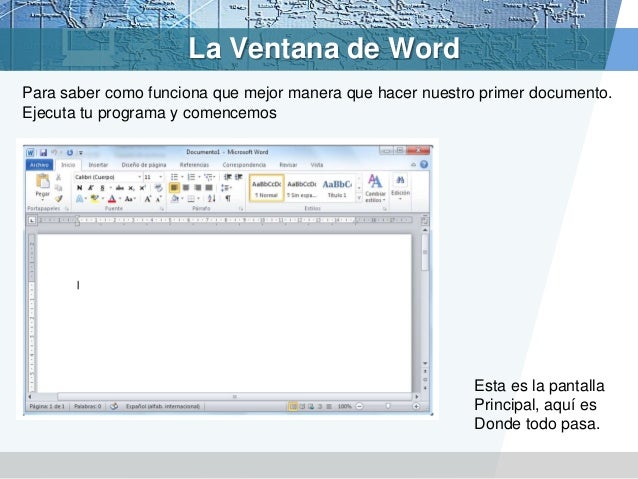Decrease font size with the smaller A
The image size is (638, 479).
159,199
